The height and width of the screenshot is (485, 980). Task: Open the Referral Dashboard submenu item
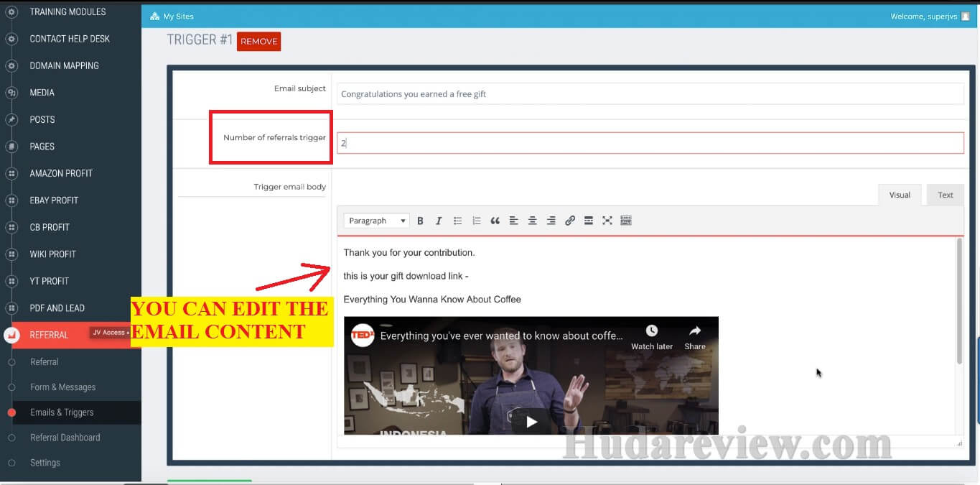pos(65,438)
